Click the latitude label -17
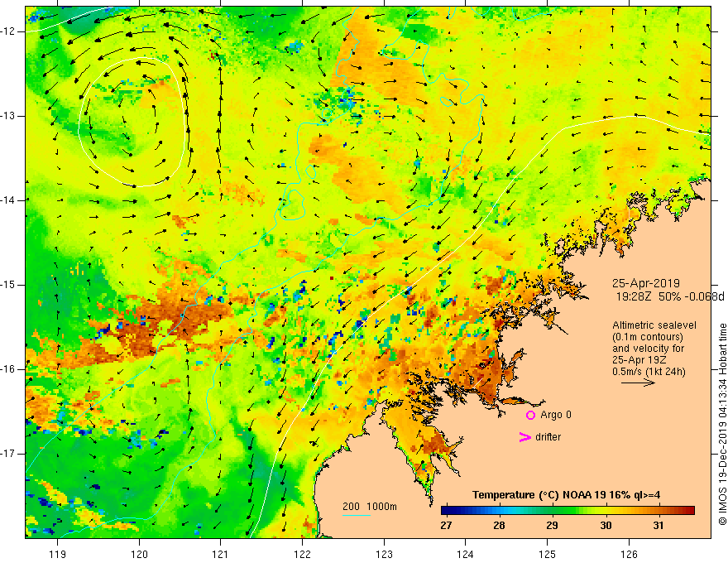Screen dimensions: 728x563 8,454
